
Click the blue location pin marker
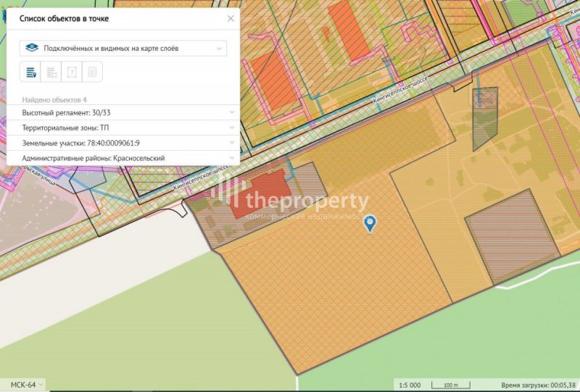tap(370, 223)
